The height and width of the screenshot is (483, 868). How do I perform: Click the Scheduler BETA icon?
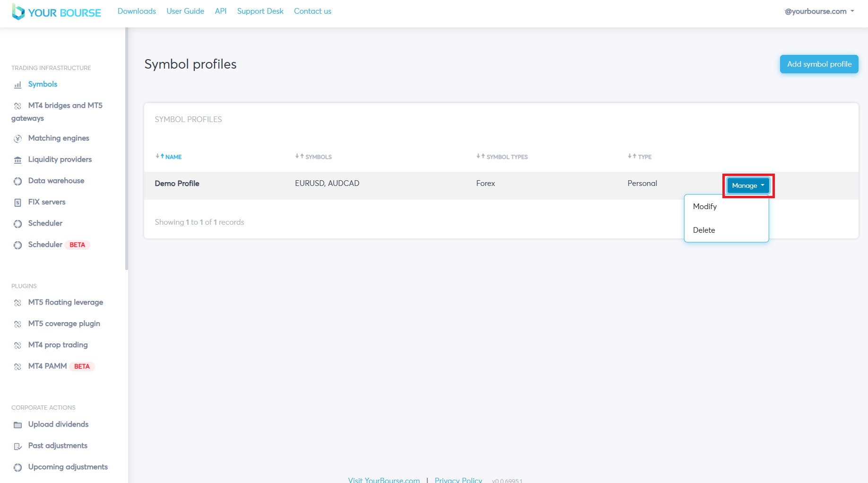click(x=17, y=245)
